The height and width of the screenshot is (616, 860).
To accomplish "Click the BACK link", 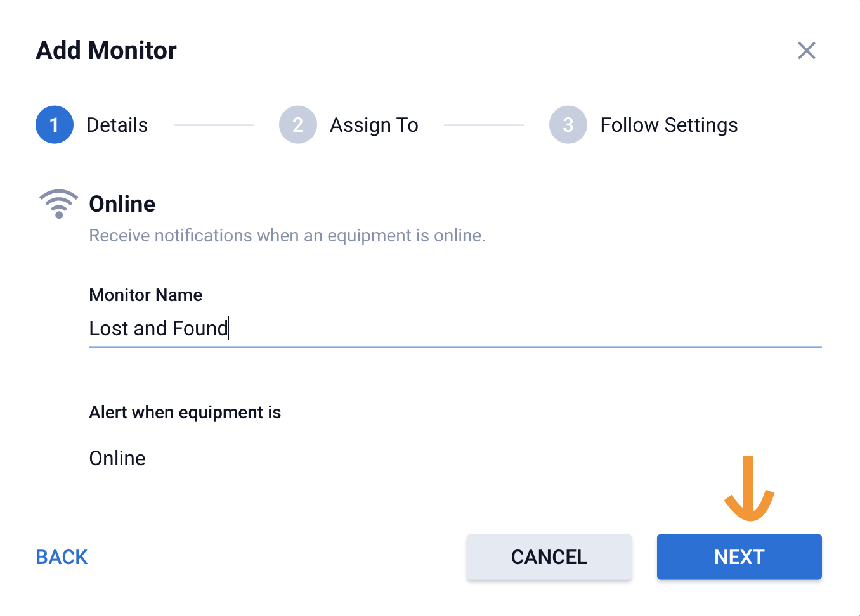I will tap(62, 557).
